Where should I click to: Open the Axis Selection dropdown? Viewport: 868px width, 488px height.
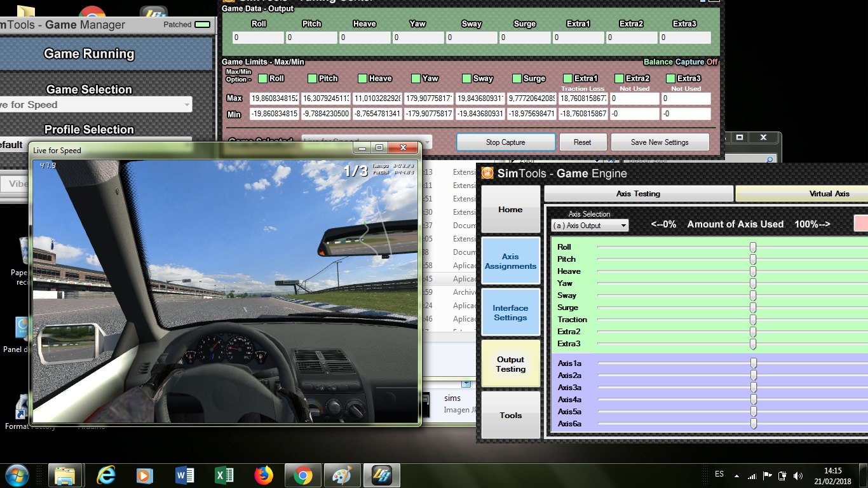click(590, 226)
